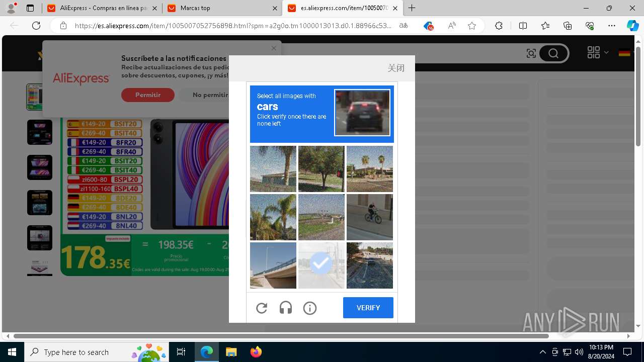
Task: Select the fifth product thumbnail
Action: click(x=40, y=238)
